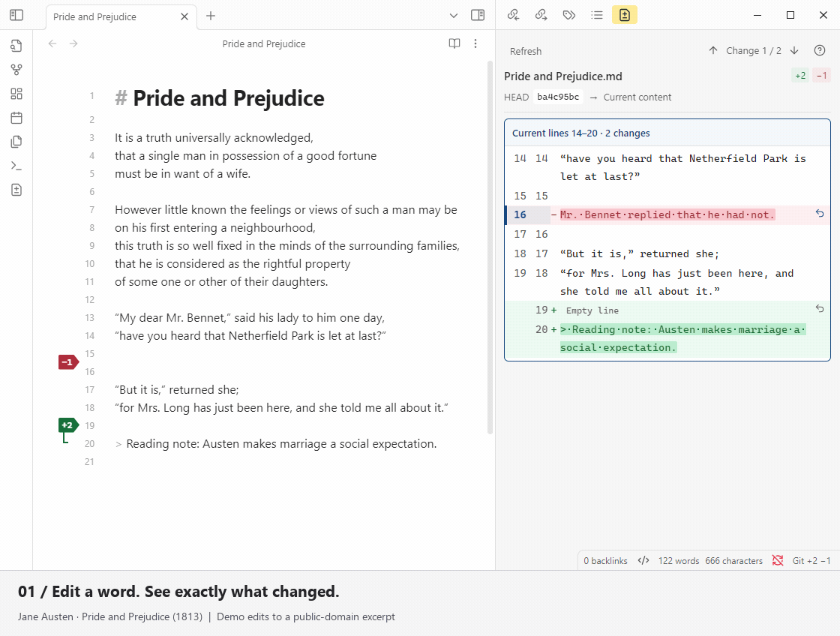Open the outline list panel icon

(x=597, y=15)
